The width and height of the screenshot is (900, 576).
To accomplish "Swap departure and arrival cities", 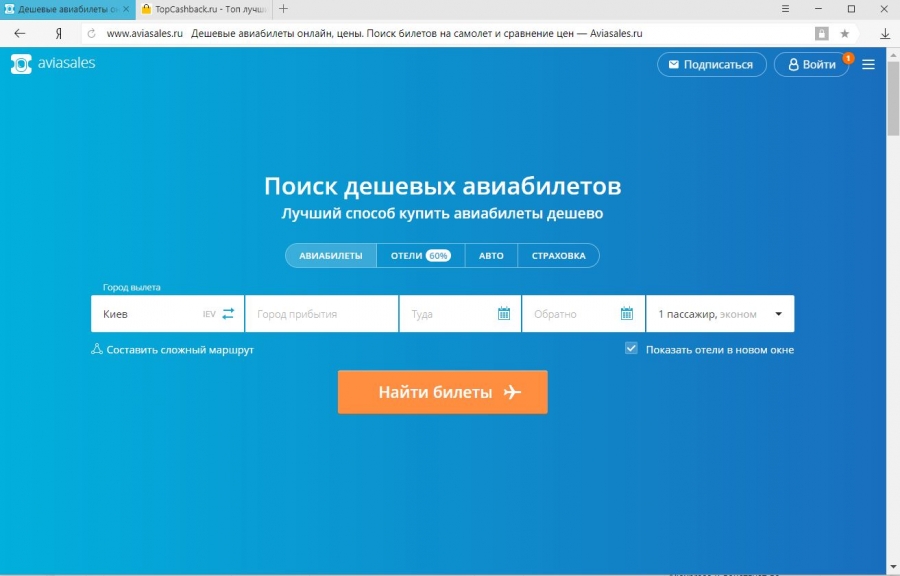I will click(228, 313).
